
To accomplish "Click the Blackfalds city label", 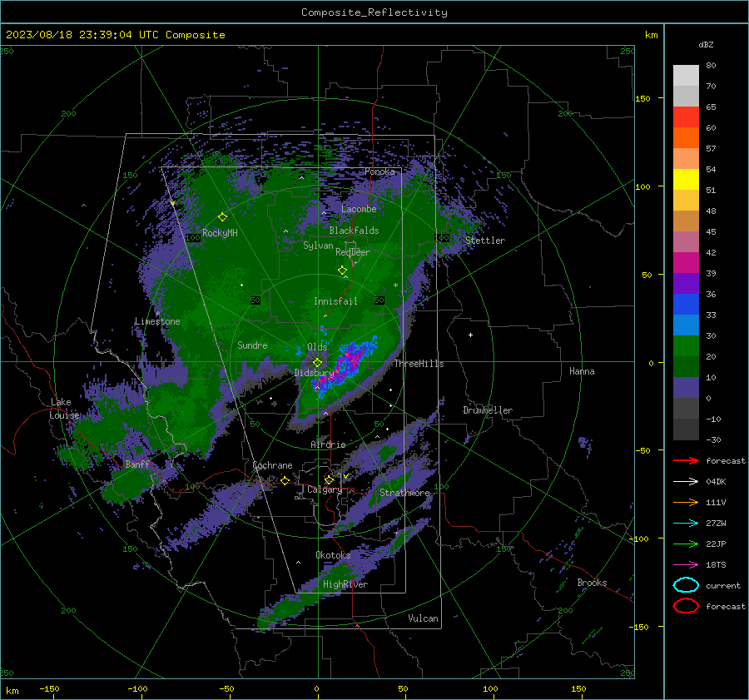I will point(354,231).
